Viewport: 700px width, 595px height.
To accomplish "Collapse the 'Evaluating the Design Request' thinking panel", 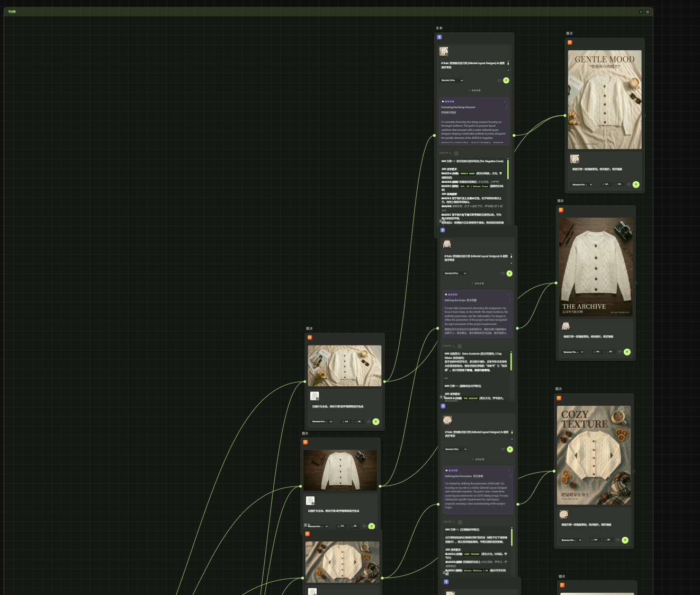I will (505, 101).
